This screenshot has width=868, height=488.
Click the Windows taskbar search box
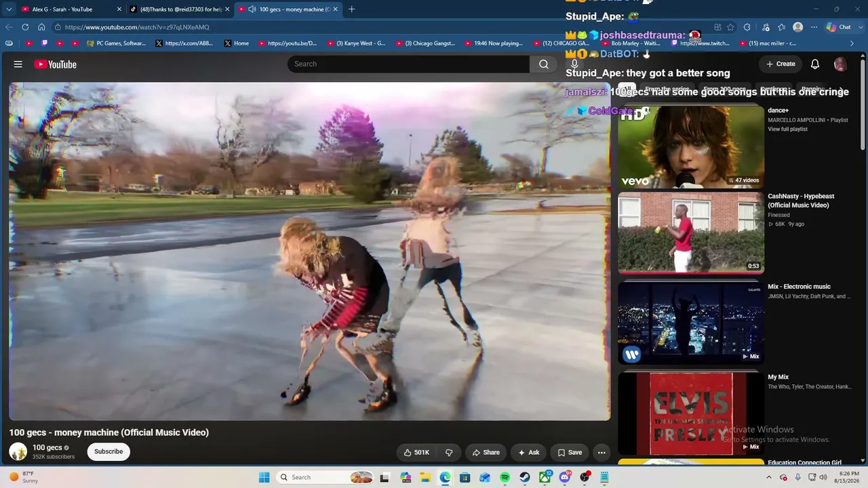[x=326, y=477]
